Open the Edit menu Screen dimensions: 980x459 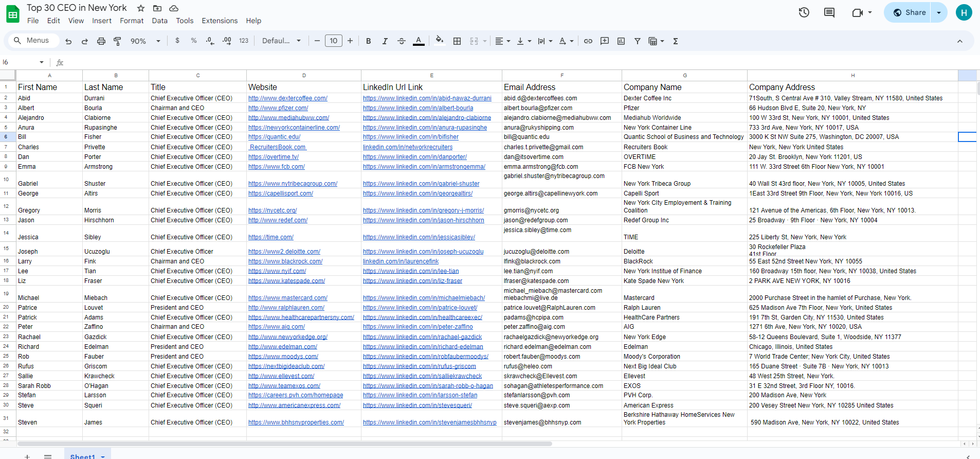[x=53, y=21]
